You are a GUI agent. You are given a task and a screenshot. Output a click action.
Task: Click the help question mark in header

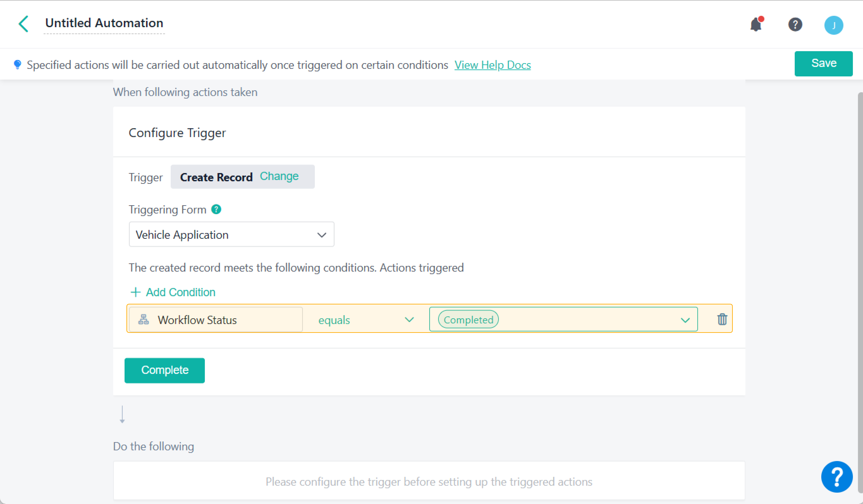point(795,25)
